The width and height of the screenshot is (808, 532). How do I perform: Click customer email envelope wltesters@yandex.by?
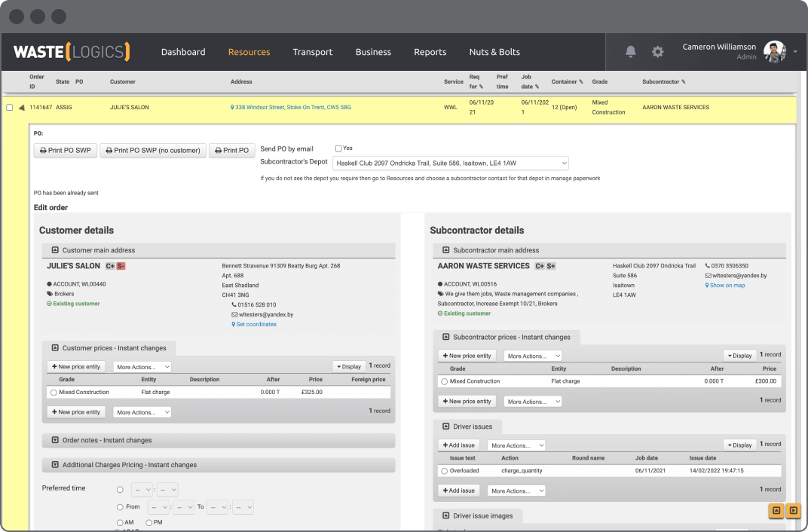262,315
